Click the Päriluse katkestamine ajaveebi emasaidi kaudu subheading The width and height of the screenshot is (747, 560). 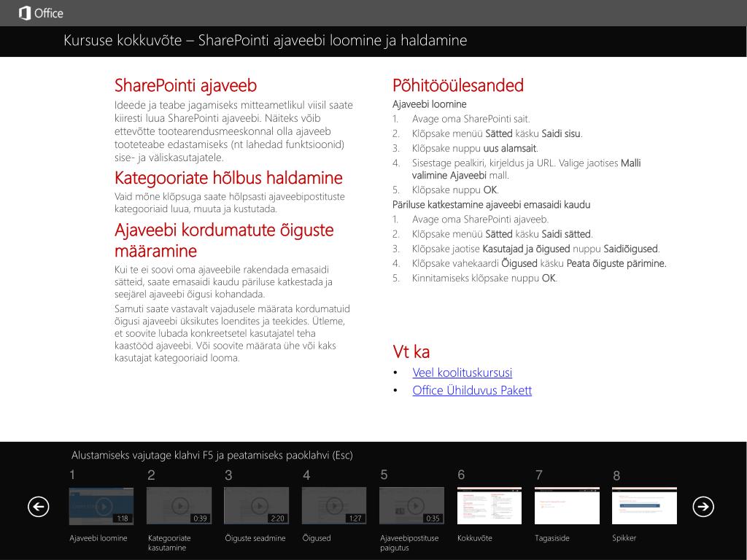click(491, 205)
